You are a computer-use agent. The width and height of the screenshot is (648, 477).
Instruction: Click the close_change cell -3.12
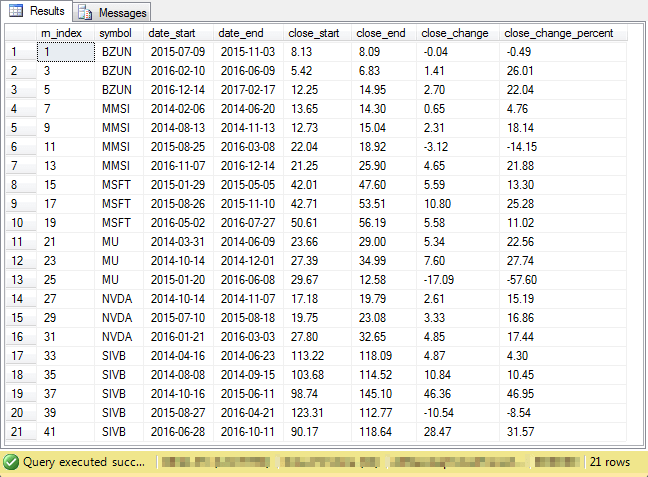(x=458, y=147)
